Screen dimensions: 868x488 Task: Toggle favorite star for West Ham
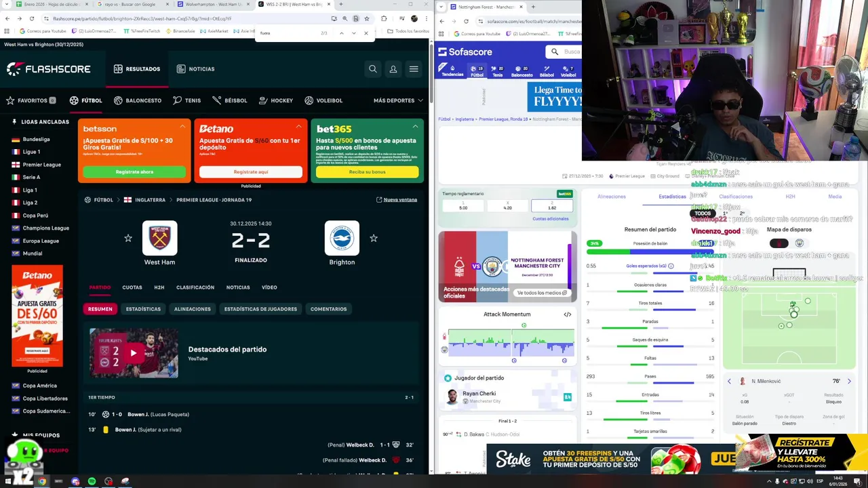tap(127, 238)
